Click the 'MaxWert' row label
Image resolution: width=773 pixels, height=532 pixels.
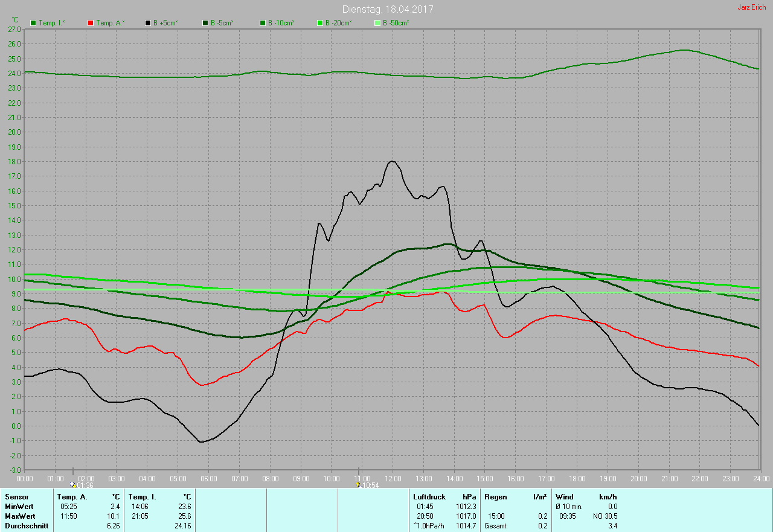[20, 516]
